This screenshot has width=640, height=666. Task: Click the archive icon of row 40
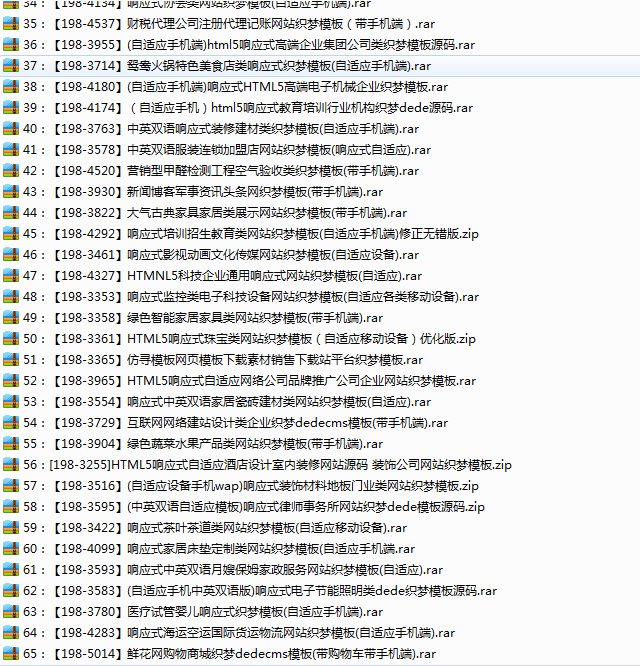tap(11, 129)
